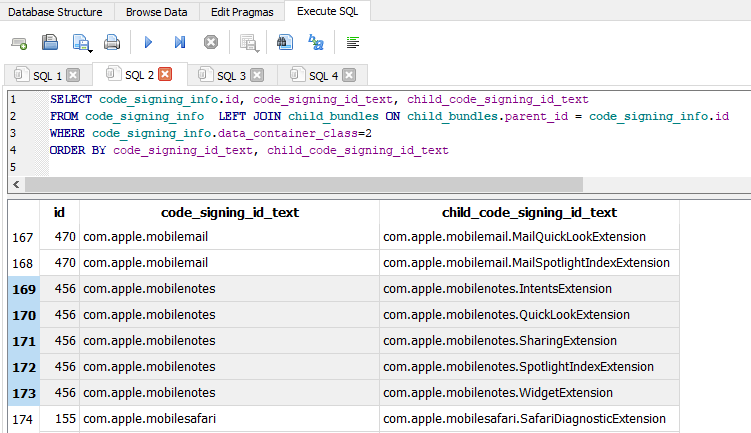This screenshot has width=751, height=433.
Task: Click the mobilenotes.SpotlightIndexExtension cell
Action: tap(529, 367)
